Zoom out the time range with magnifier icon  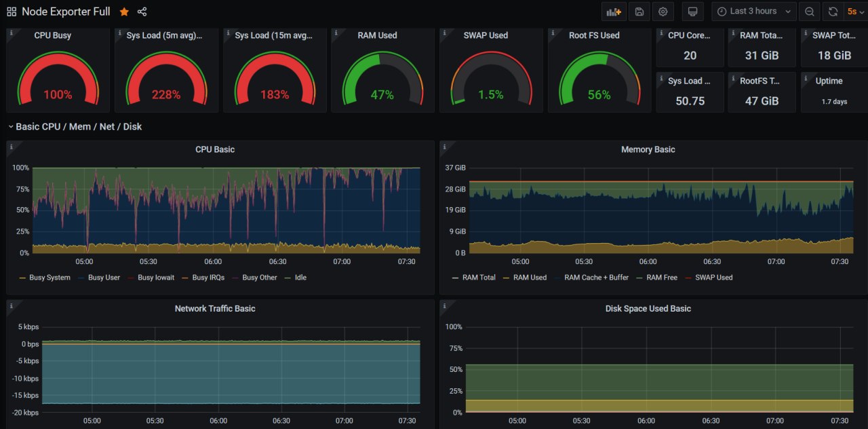[809, 12]
